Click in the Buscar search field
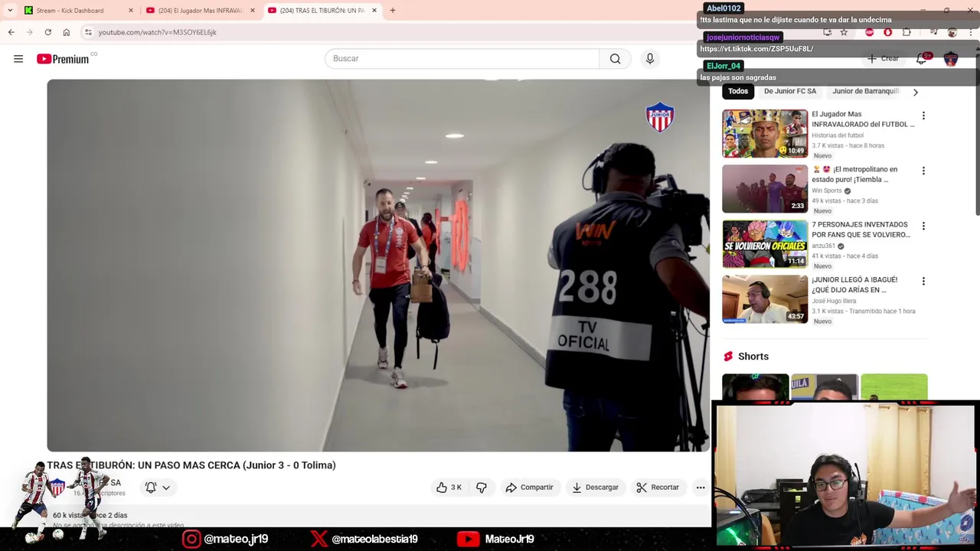Viewport: 980px width, 551px height. (x=462, y=59)
